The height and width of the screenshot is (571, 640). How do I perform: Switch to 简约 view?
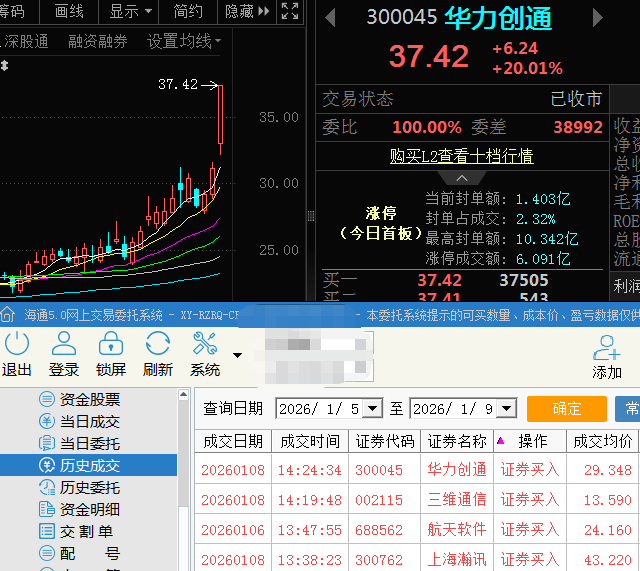[188, 11]
